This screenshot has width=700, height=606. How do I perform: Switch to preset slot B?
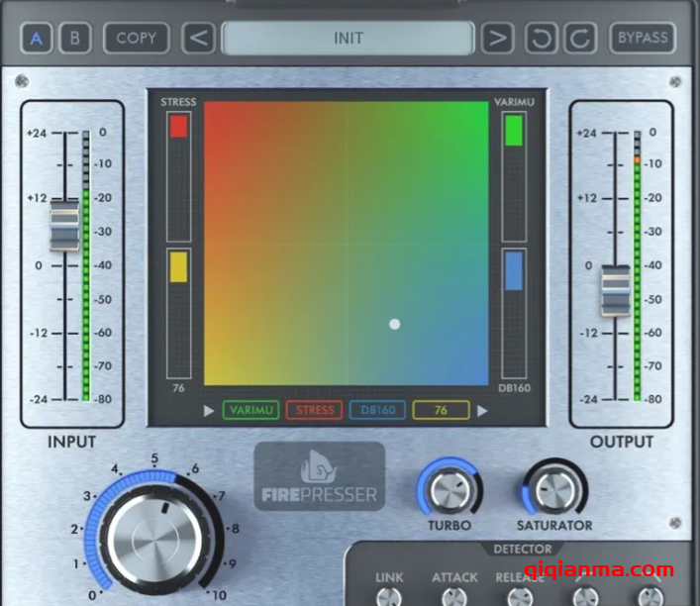pos(74,39)
